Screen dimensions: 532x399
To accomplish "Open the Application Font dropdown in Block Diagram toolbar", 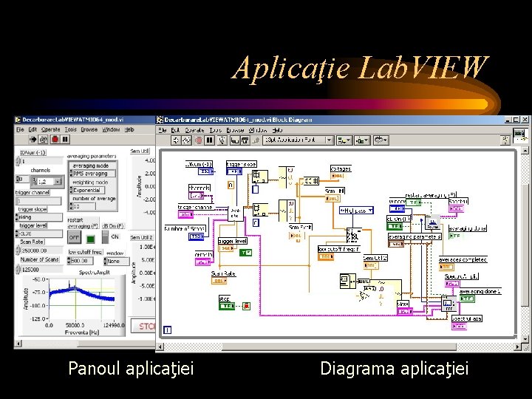I will 299,140.
